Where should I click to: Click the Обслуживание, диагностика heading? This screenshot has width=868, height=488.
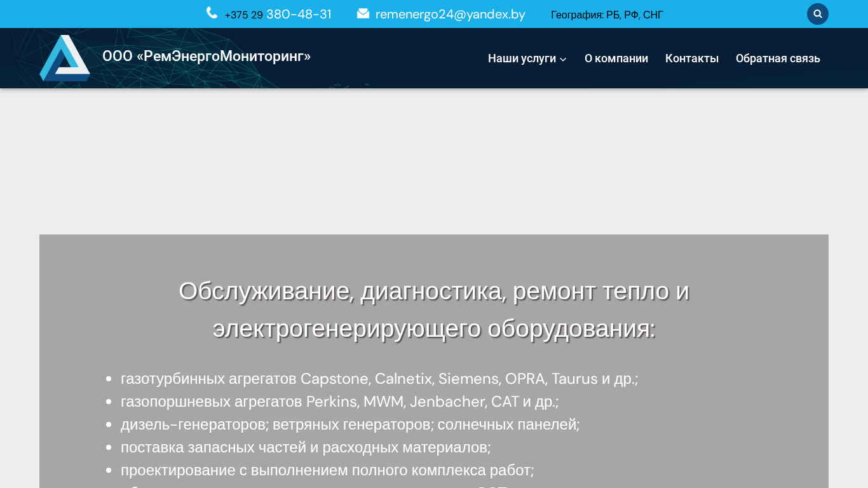click(434, 309)
